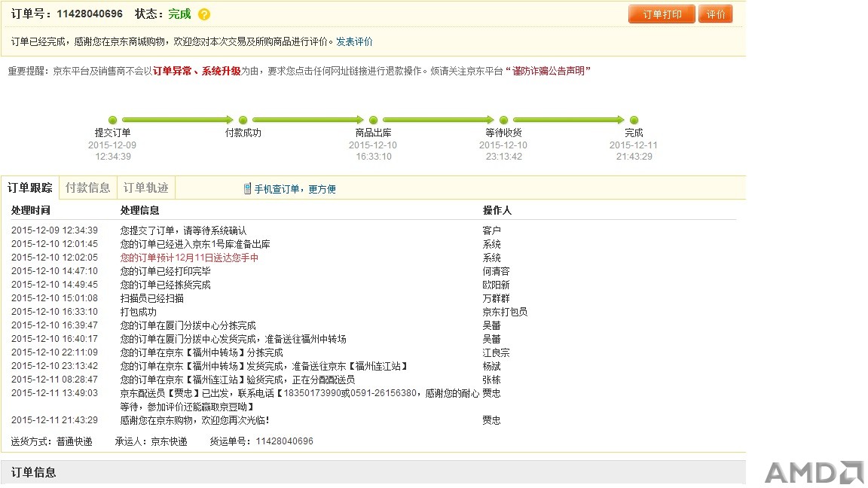Click the mobile phone icon beside 手机查订单

click(x=247, y=189)
